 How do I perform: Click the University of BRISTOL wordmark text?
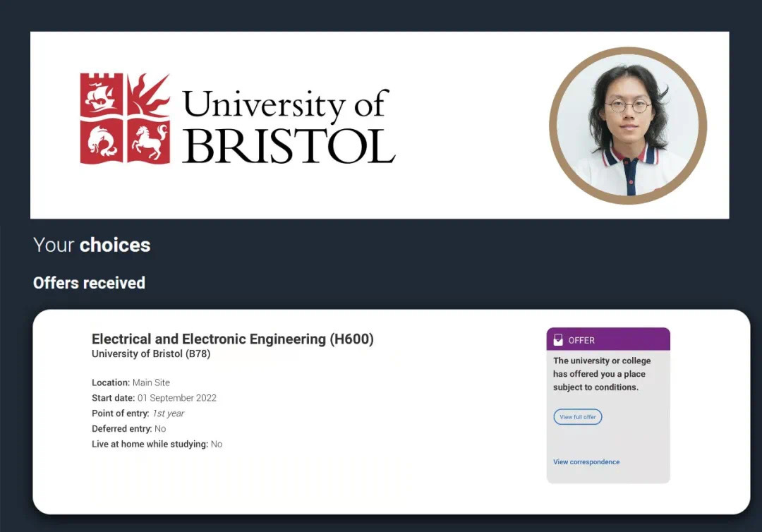click(289, 126)
